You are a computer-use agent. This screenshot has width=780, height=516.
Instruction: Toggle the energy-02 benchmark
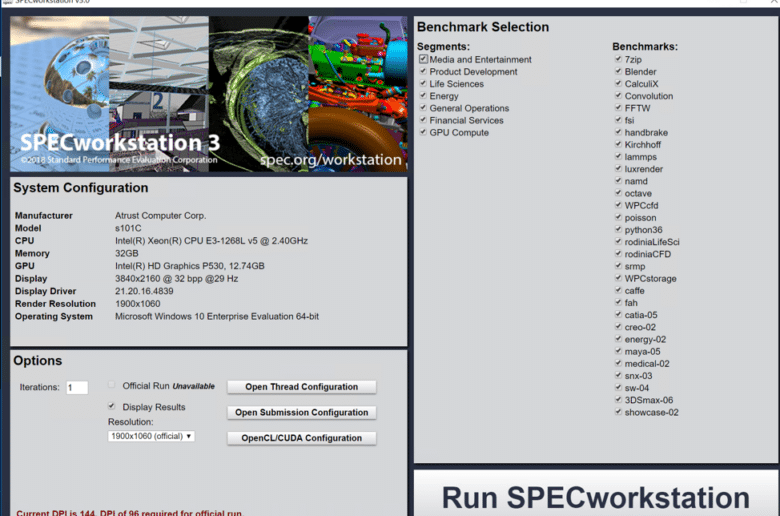(x=618, y=339)
